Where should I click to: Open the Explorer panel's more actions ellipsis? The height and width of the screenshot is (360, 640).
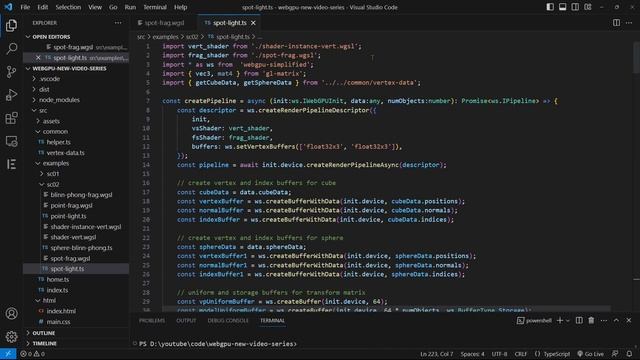(118, 23)
